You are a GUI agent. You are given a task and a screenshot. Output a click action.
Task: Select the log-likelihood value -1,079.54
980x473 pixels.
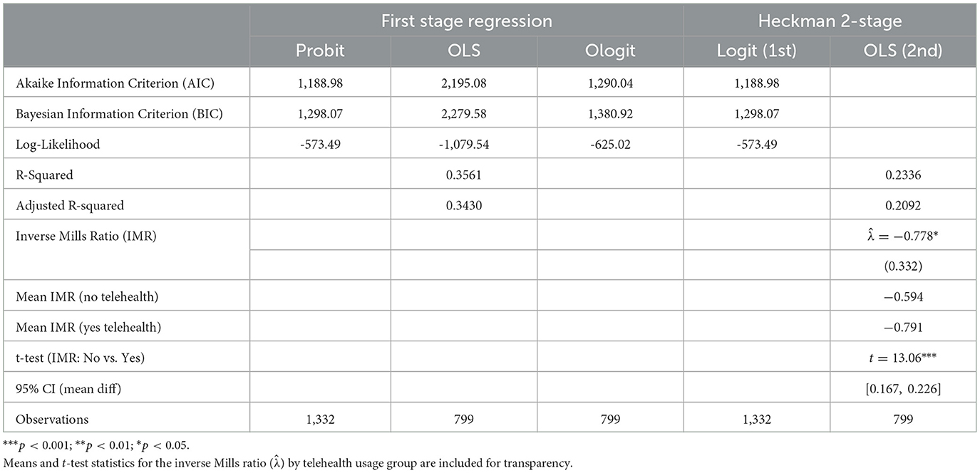(466, 144)
